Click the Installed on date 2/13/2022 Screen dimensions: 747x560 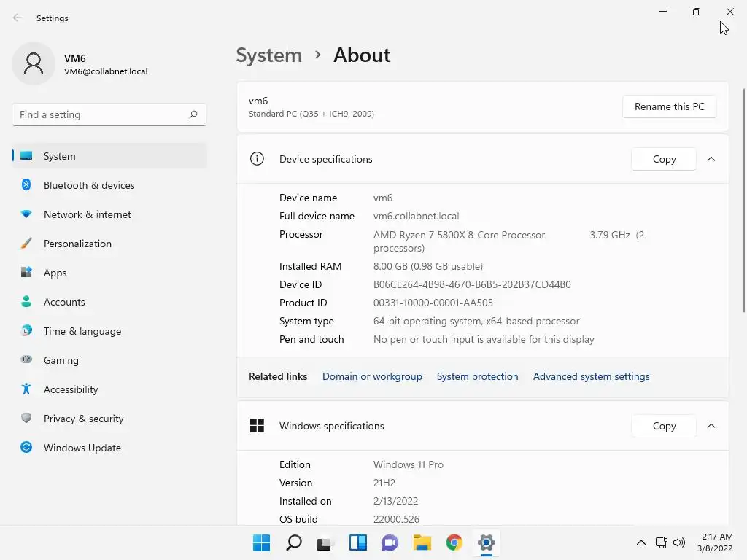point(395,501)
